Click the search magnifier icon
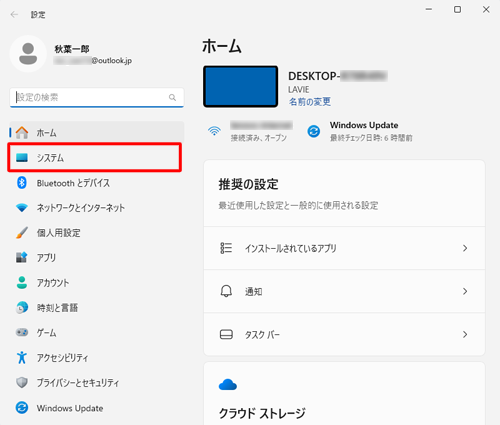This screenshot has width=500, height=425. (172, 97)
